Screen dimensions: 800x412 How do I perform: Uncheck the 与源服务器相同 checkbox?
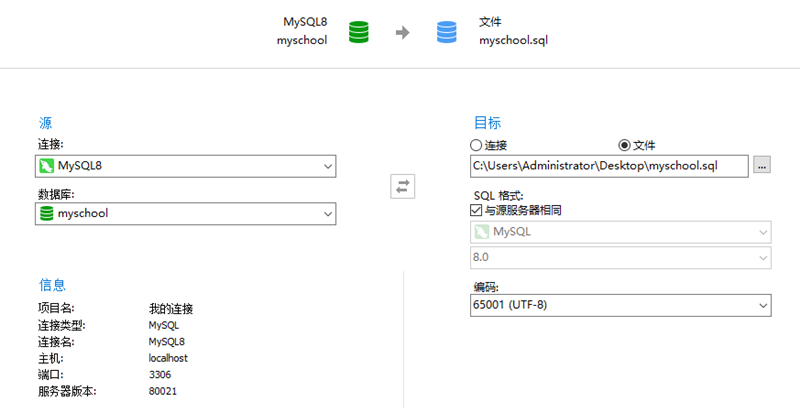click(477, 211)
